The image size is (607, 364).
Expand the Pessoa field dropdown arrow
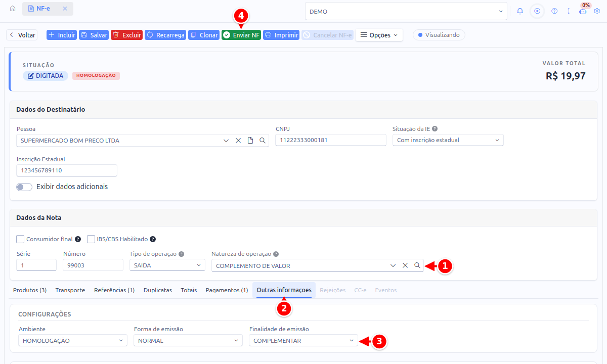tap(226, 141)
